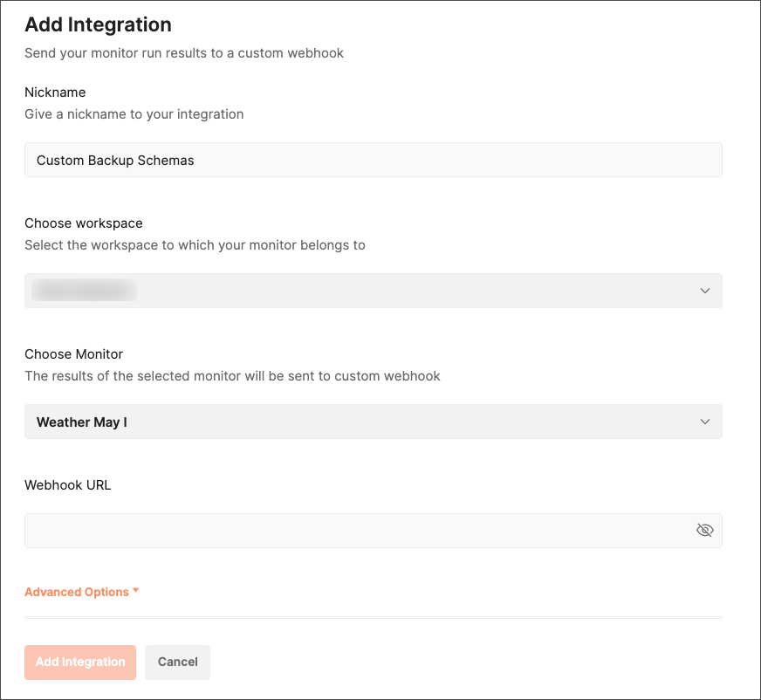Click the 'Add Integration' page heading
Viewport: 761px width, 700px height.
pyautogui.click(x=98, y=24)
